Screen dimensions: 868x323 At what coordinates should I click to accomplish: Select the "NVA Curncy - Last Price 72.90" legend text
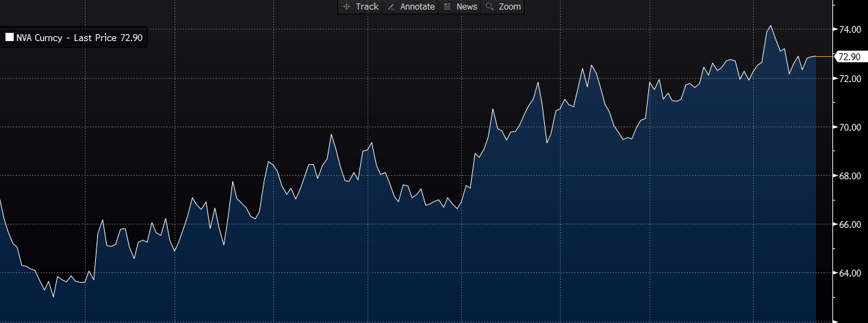click(79, 38)
